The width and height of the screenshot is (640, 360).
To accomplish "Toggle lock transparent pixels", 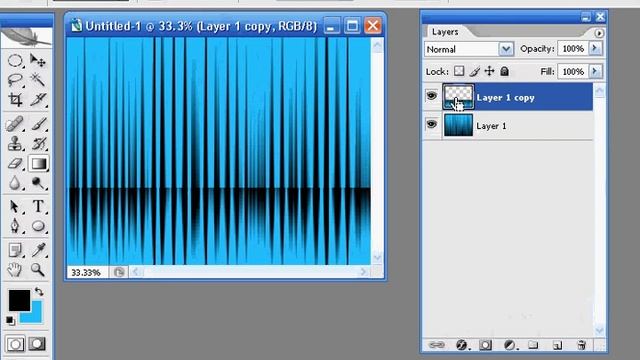I will (x=459, y=71).
